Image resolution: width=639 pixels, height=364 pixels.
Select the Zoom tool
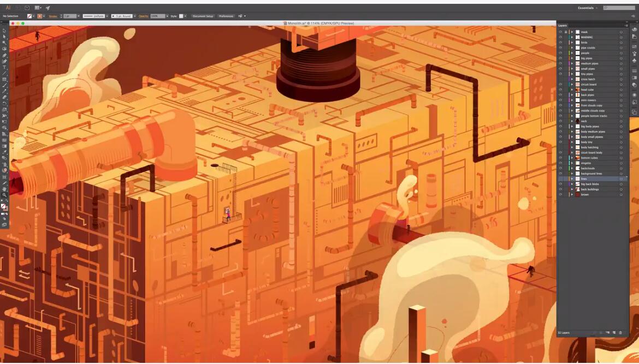click(x=4, y=195)
